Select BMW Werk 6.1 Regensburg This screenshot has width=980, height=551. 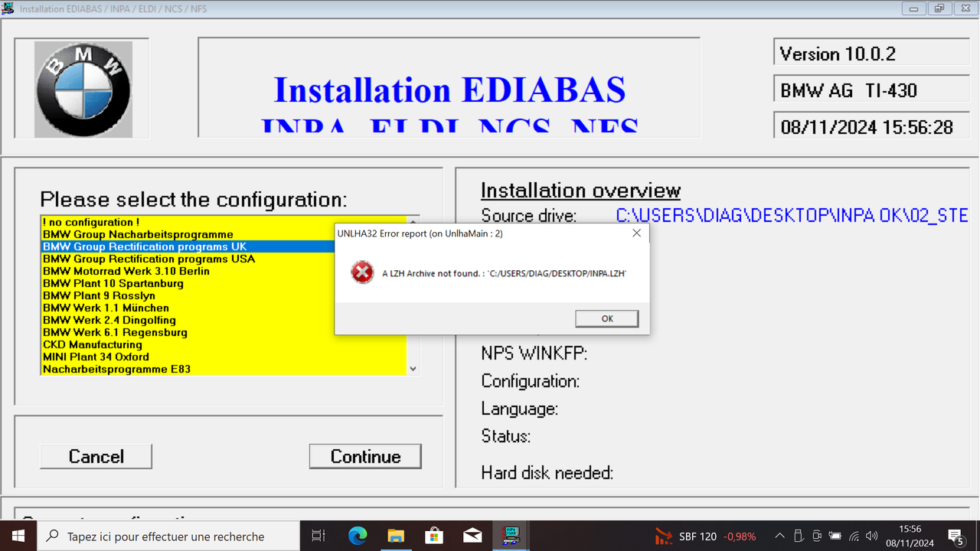[224, 332]
